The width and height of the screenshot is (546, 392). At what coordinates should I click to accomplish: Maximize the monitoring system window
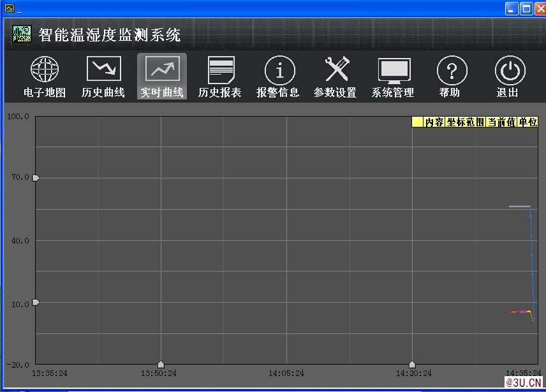pos(526,9)
